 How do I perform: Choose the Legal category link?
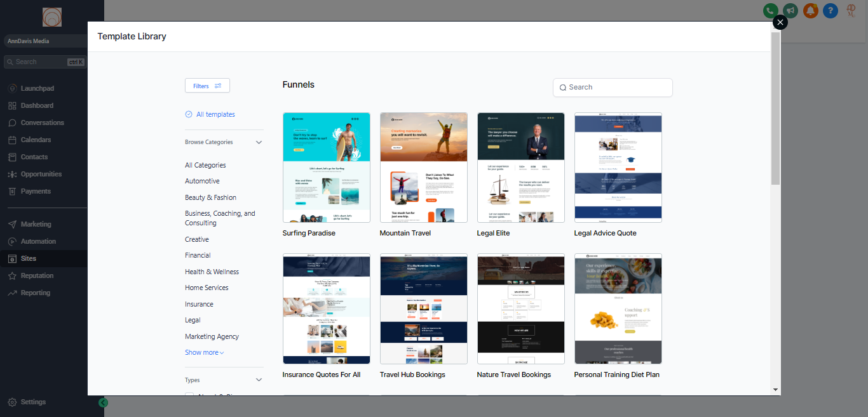point(193,321)
